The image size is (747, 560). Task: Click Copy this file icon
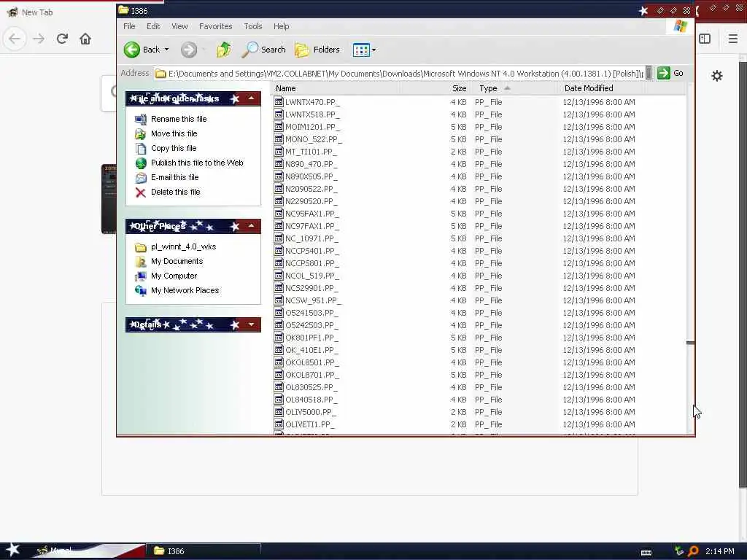point(141,149)
